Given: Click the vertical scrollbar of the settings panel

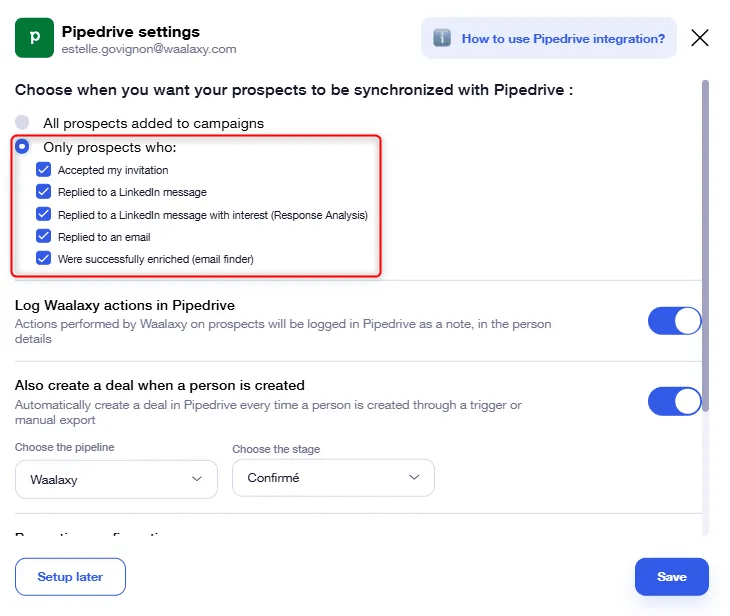Looking at the screenshot, I should 706,246.
